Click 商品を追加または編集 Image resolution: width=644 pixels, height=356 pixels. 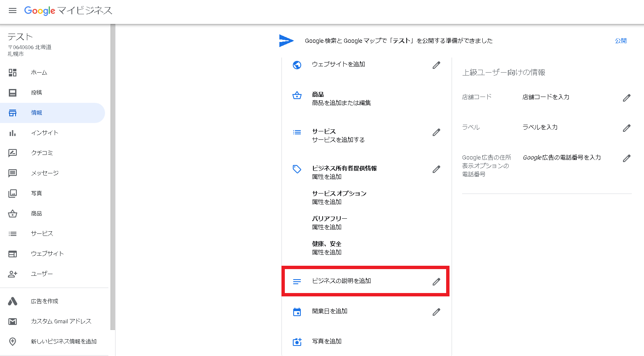[x=342, y=103]
